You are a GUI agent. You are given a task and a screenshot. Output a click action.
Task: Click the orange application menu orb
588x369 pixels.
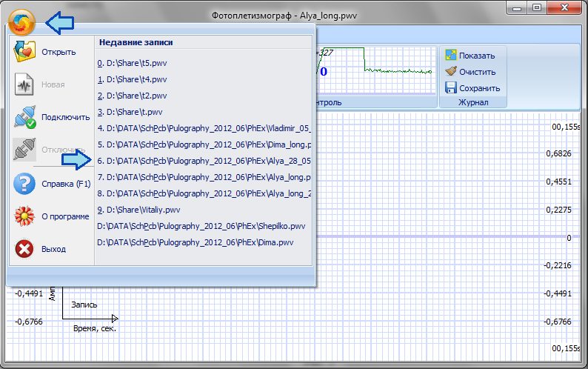pyautogui.click(x=23, y=22)
